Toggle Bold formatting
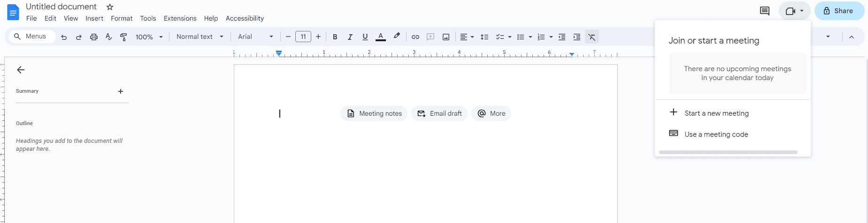The height and width of the screenshot is (223, 868). tap(335, 37)
